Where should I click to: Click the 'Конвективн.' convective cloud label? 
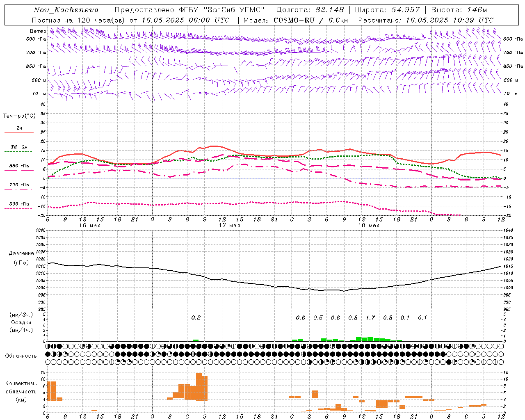pyautogui.click(x=21, y=383)
